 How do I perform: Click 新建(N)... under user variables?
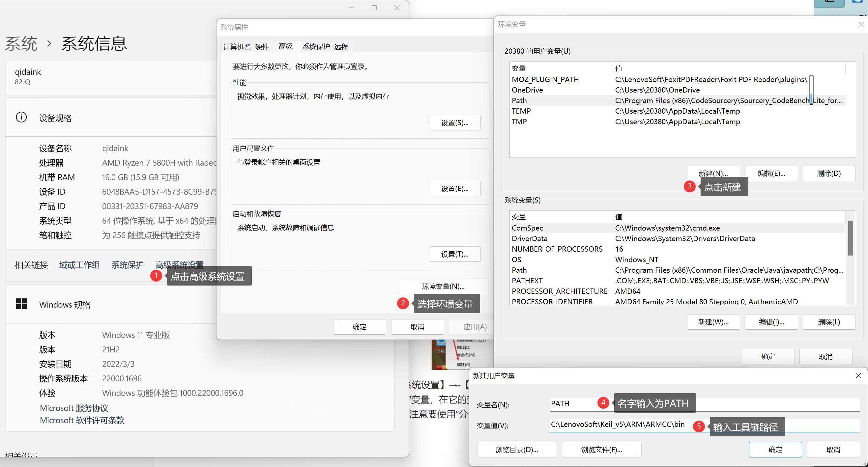[713, 173]
